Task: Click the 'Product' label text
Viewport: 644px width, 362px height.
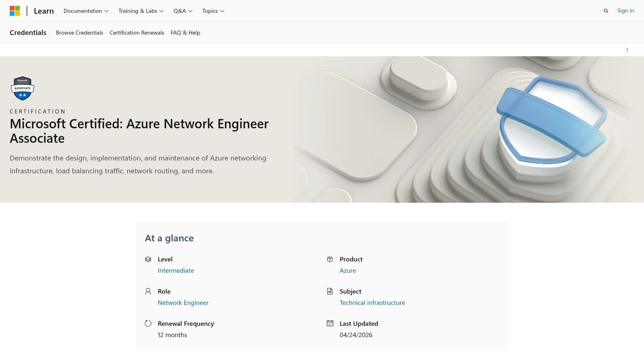Action: [x=351, y=259]
